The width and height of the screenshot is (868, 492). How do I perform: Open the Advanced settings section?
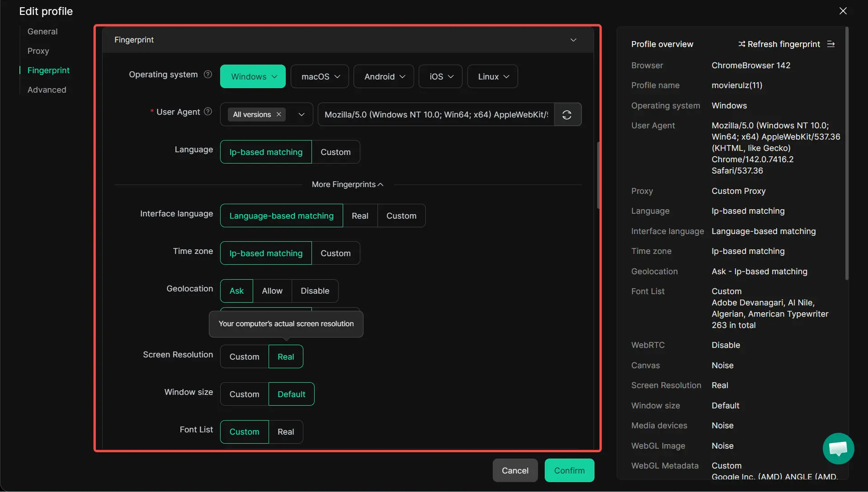click(x=47, y=90)
